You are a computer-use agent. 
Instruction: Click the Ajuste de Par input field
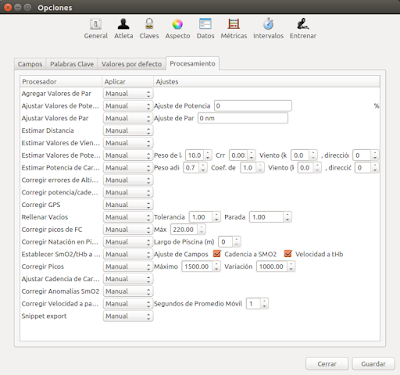click(242, 118)
